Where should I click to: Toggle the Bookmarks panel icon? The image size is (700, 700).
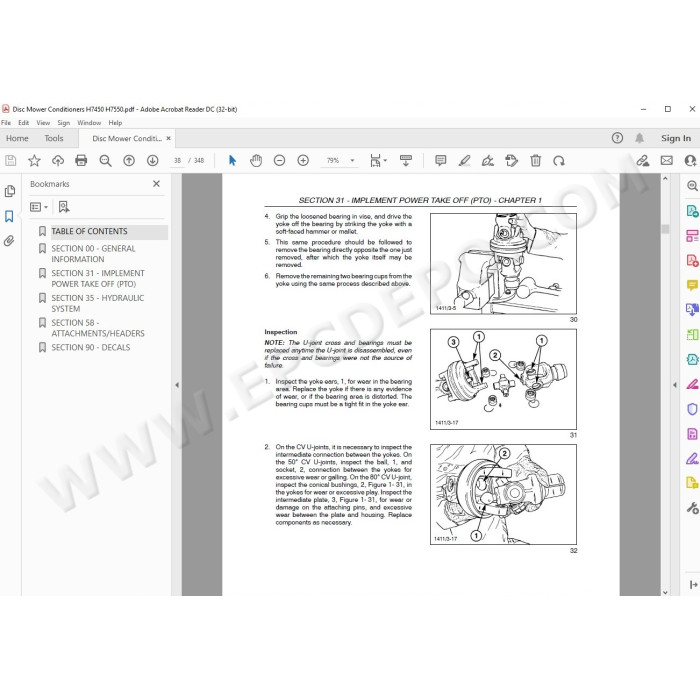click(x=9, y=217)
